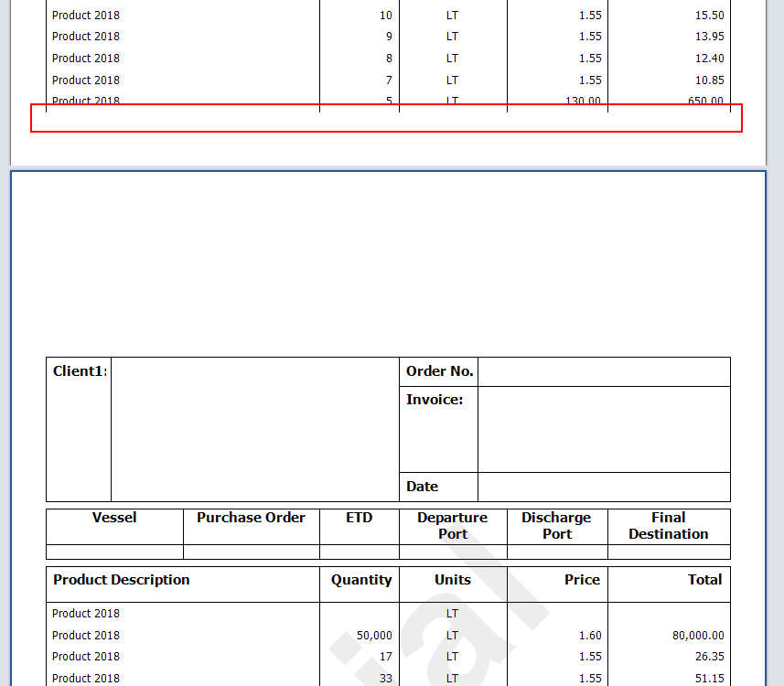784x686 pixels.
Task: Select the 1.60 price value
Action: click(x=590, y=636)
